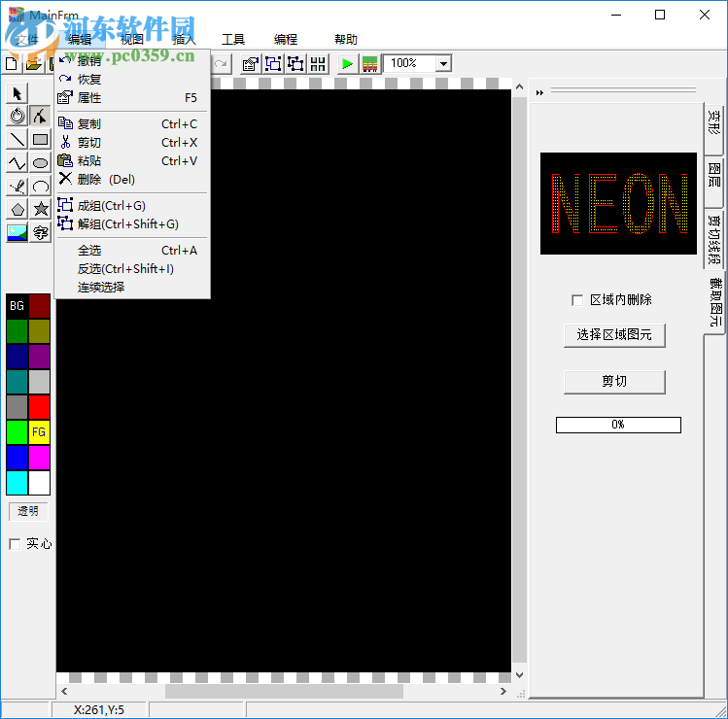Open the 帮助 menu
Image resolution: width=728 pixels, height=719 pixels.
346,40
